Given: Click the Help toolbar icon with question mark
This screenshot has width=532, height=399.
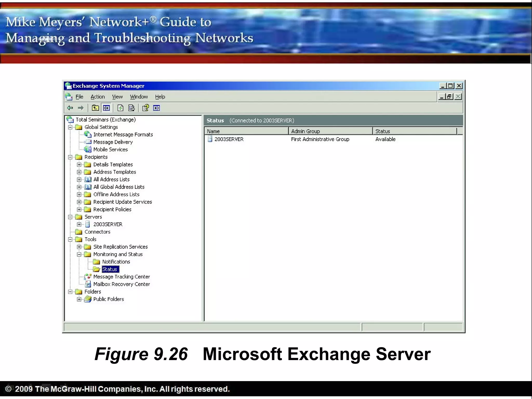Looking at the screenshot, I should tap(145, 108).
